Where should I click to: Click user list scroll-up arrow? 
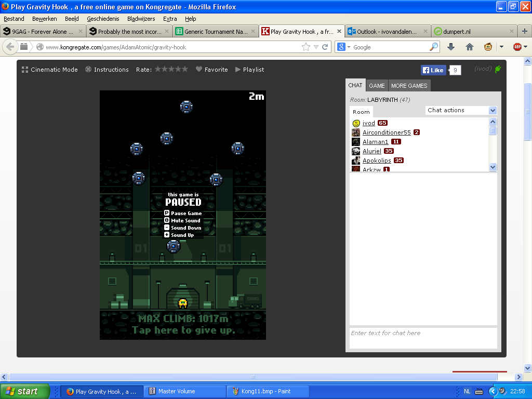(x=493, y=122)
